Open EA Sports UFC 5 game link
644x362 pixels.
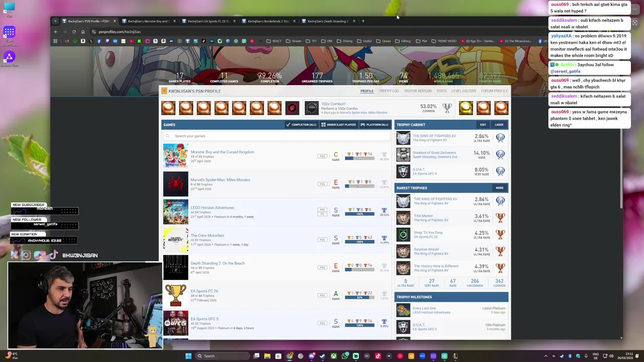[204, 319]
